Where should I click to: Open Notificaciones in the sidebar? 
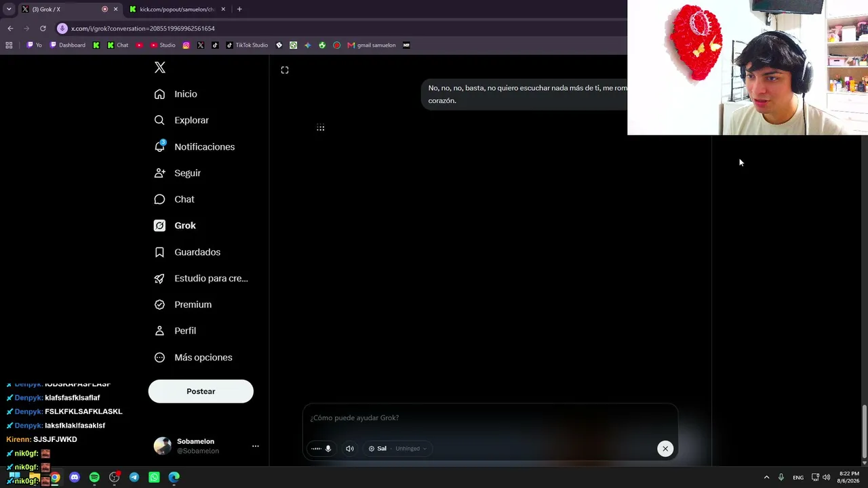[195, 147]
